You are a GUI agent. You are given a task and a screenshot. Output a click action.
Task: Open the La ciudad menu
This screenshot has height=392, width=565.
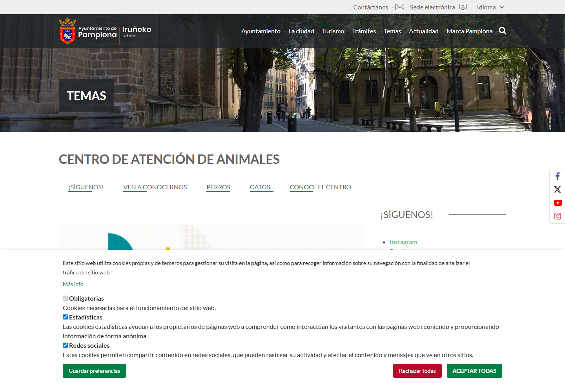click(x=301, y=31)
